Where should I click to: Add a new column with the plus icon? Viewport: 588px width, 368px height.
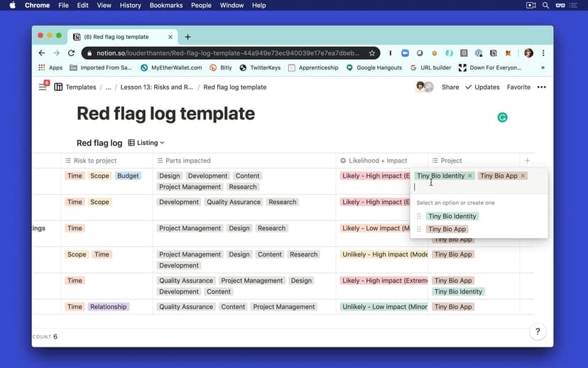[527, 161]
